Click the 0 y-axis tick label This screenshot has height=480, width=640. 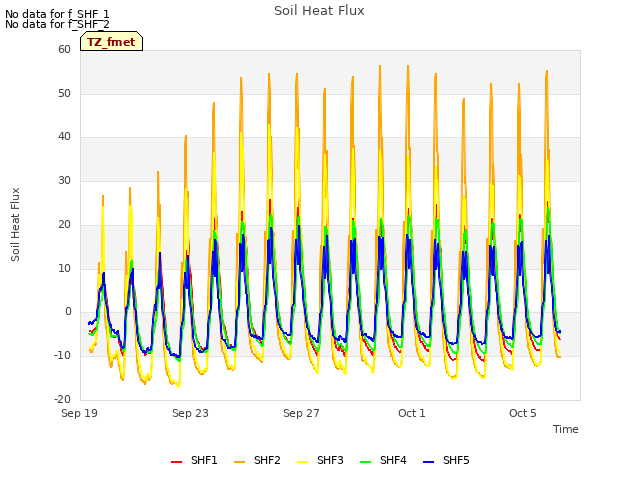click(x=68, y=312)
